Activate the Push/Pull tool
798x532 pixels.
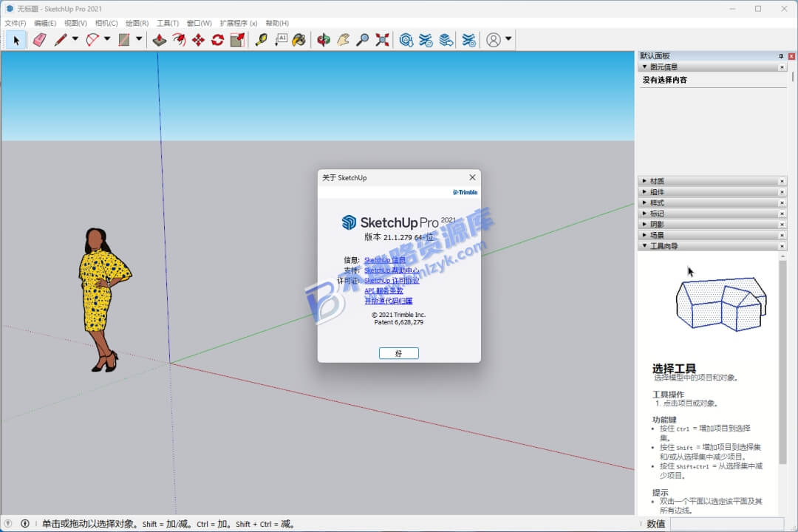click(x=160, y=40)
